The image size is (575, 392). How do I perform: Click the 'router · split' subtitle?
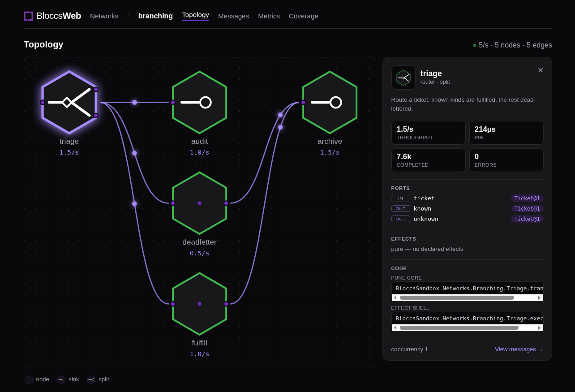[435, 82]
